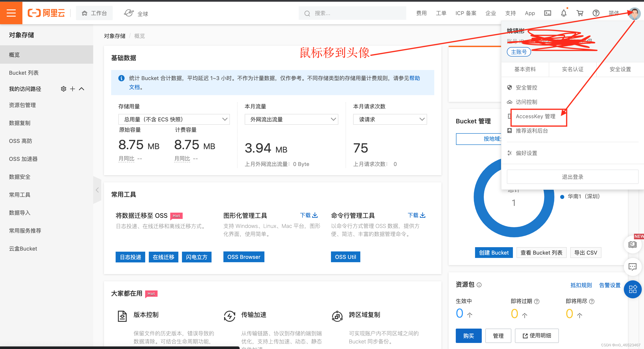Open the orange hamburger main menu
This screenshot has height=349, width=644.
[x=11, y=13]
